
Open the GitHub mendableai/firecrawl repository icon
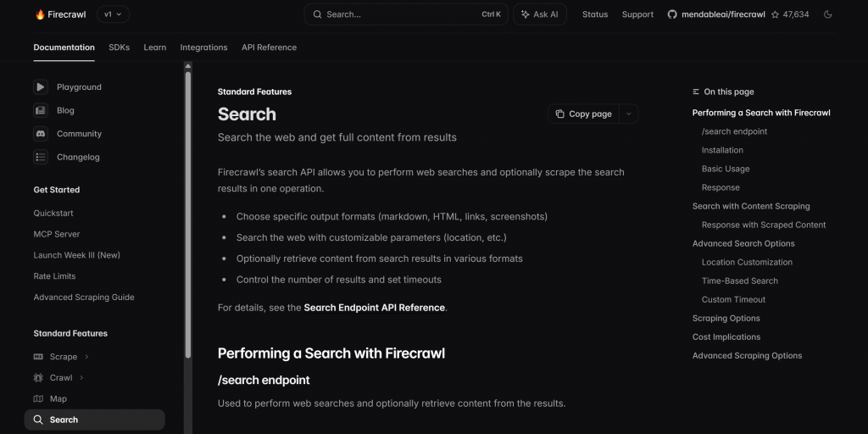(672, 14)
